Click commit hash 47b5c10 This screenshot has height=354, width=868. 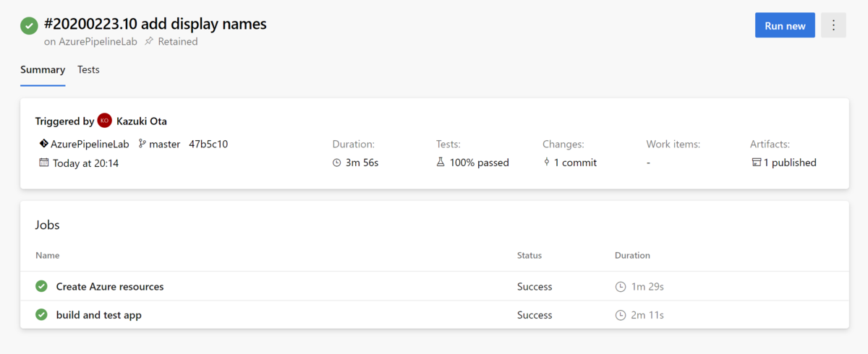pyautogui.click(x=208, y=144)
